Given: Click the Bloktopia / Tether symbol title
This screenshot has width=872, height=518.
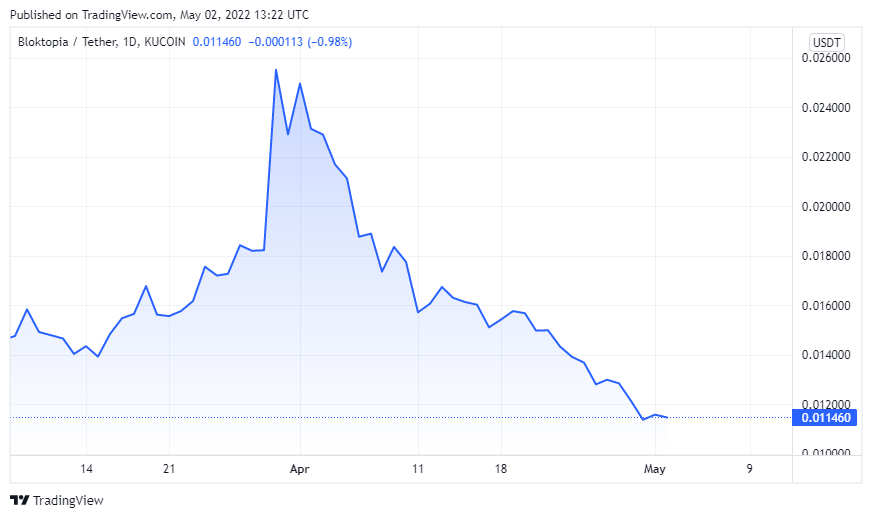Looking at the screenshot, I should click(x=64, y=42).
